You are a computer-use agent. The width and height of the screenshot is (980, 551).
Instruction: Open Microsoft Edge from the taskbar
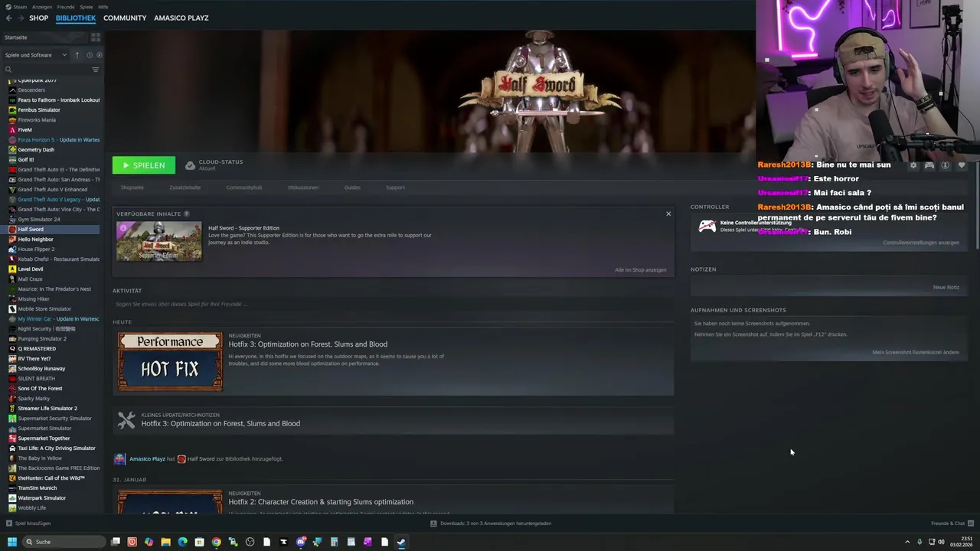(x=182, y=542)
